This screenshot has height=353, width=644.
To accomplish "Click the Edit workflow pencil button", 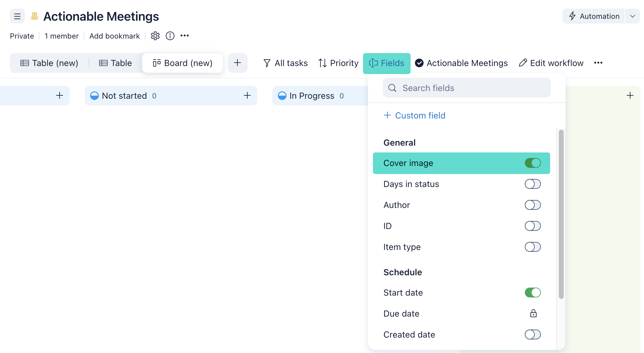I will tap(551, 63).
